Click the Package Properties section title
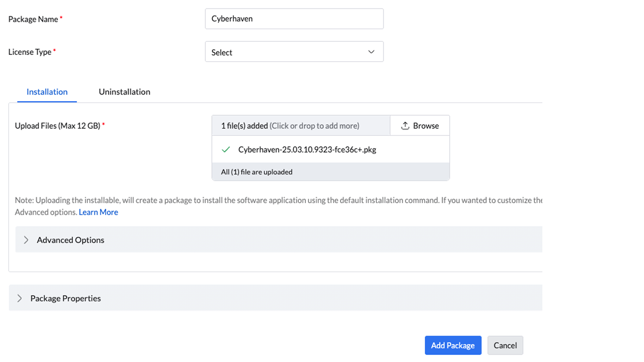This screenshot has width=644, height=362. 65,298
